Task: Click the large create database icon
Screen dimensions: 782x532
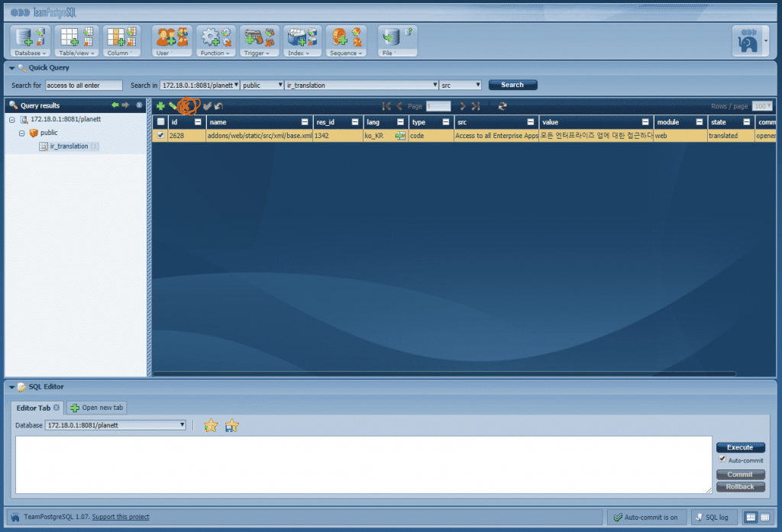Action: coord(24,38)
